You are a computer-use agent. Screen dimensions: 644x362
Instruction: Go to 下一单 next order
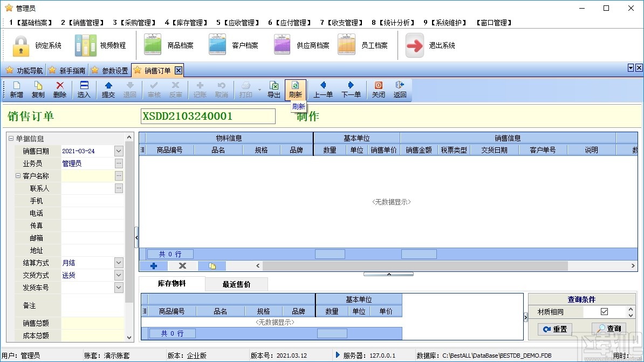pos(351,90)
